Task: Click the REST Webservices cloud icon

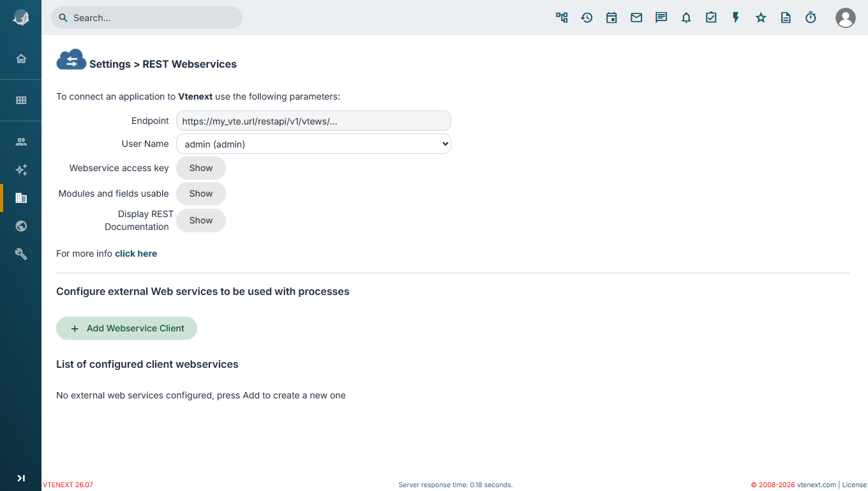Action: 71,59
